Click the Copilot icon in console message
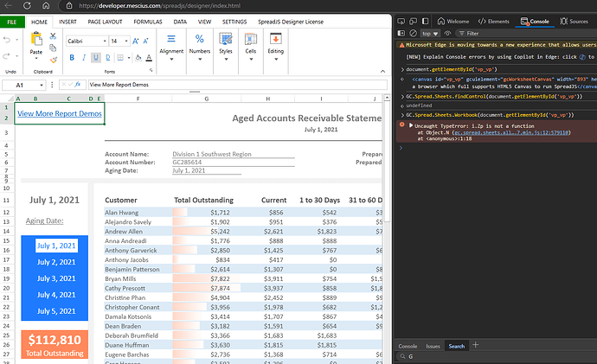597x364 pixels. tap(582, 57)
